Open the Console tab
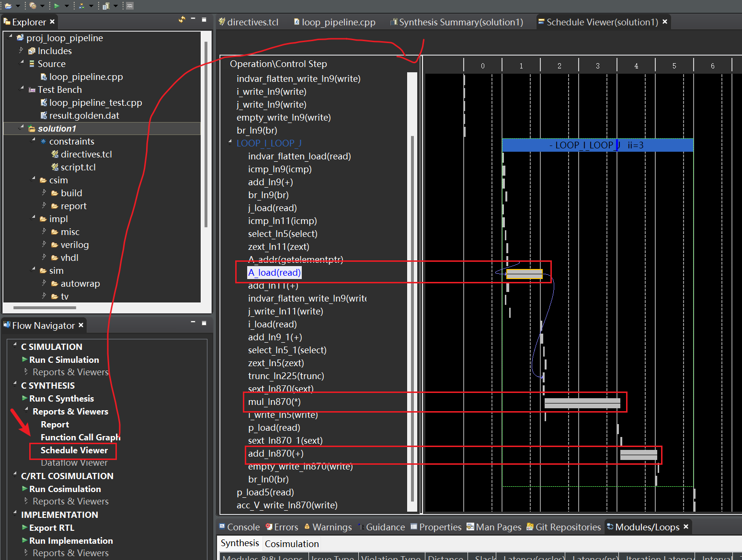 (x=240, y=527)
